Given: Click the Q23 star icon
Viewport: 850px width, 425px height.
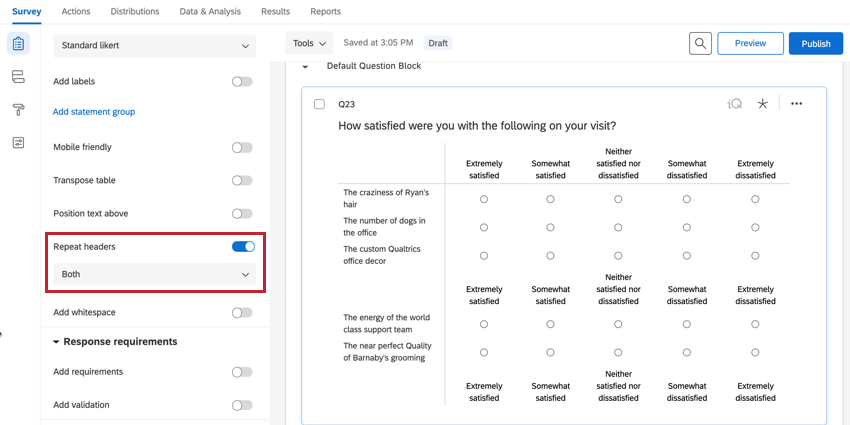Looking at the screenshot, I should pyautogui.click(x=763, y=104).
